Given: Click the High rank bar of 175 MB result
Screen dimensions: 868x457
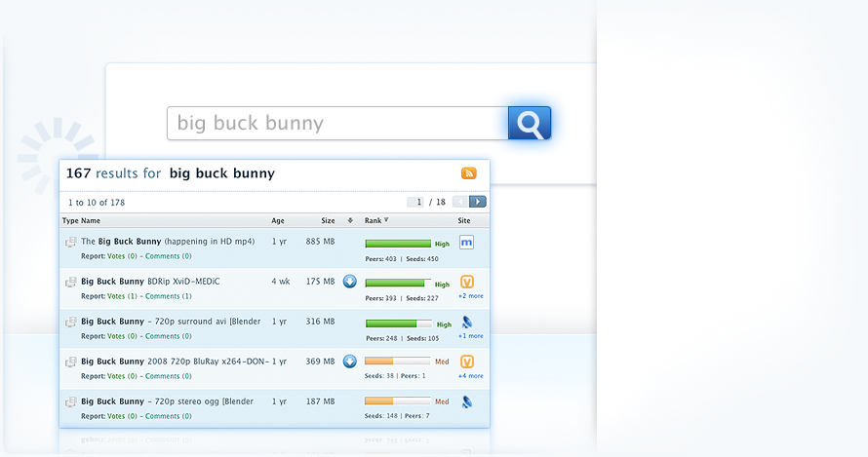Looking at the screenshot, I should (398, 284).
